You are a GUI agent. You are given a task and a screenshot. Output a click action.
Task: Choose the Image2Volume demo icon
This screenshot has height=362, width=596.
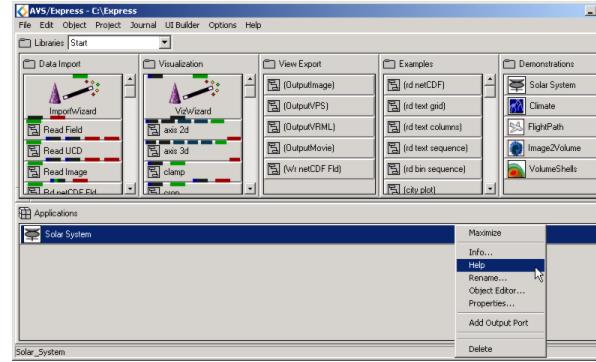[x=517, y=148]
